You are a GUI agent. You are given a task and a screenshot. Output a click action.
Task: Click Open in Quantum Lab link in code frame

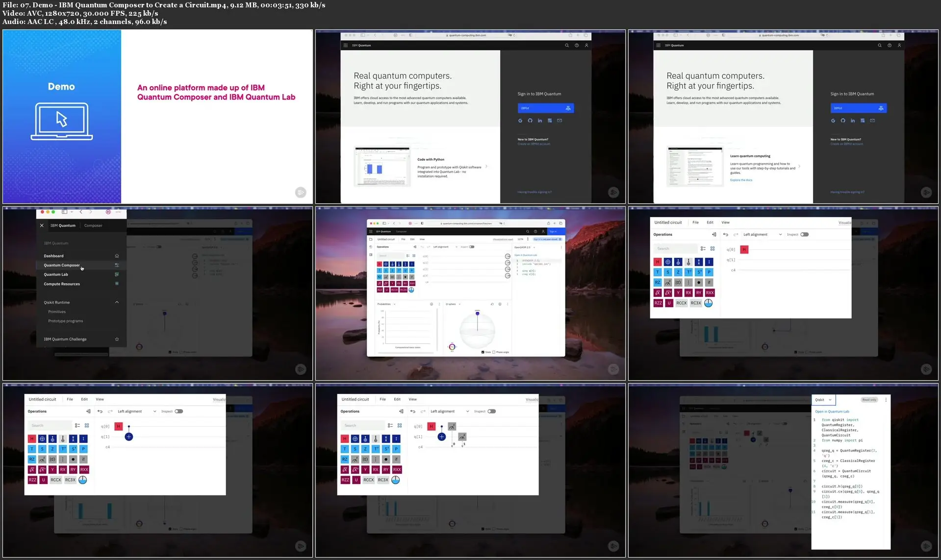[832, 412]
